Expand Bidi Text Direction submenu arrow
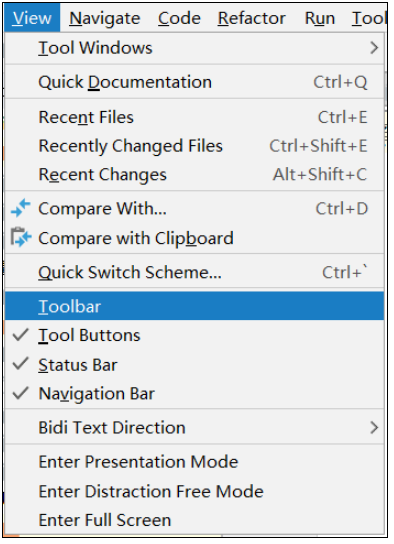 374,427
